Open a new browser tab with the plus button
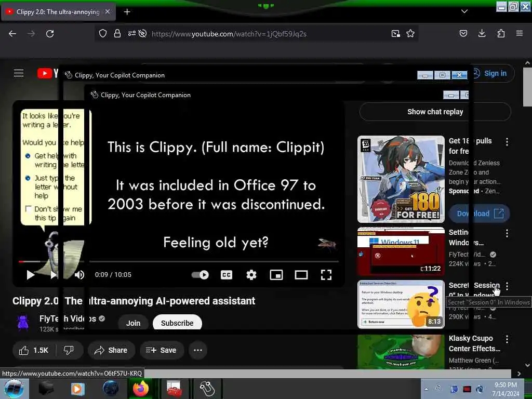The image size is (532, 399). [127, 12]
